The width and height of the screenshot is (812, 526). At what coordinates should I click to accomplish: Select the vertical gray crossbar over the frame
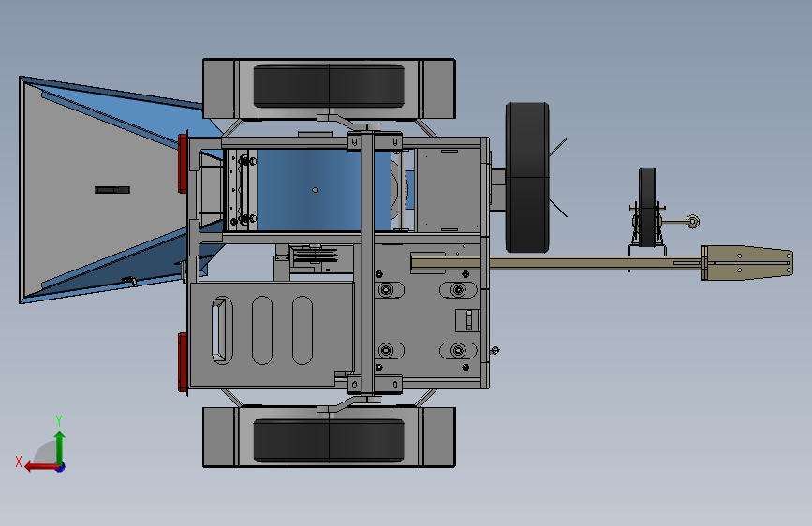pos(367,263)
